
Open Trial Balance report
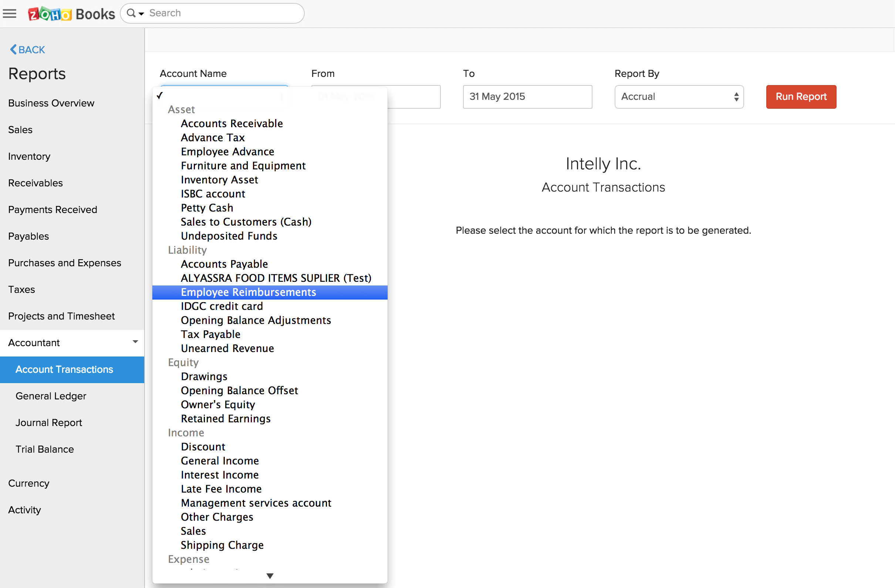point(44,449)
